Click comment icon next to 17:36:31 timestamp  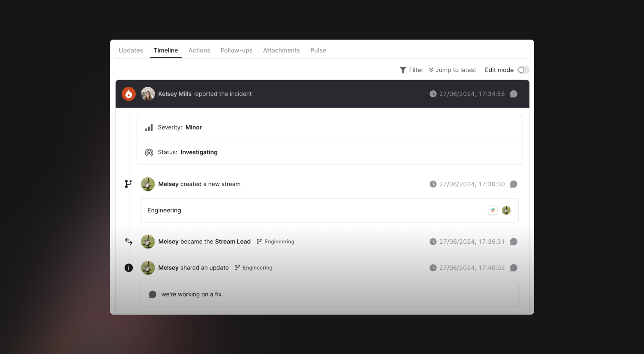[514, 242]
